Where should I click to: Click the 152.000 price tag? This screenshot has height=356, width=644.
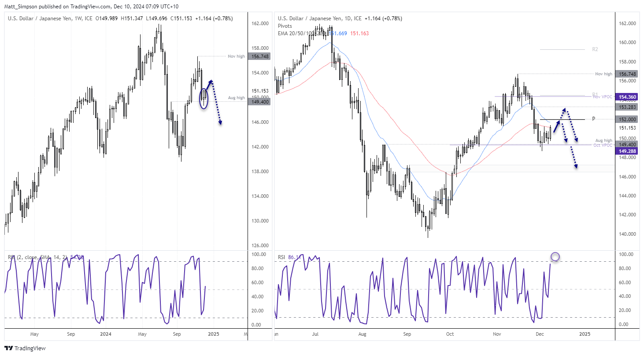(x=627, y=119)
